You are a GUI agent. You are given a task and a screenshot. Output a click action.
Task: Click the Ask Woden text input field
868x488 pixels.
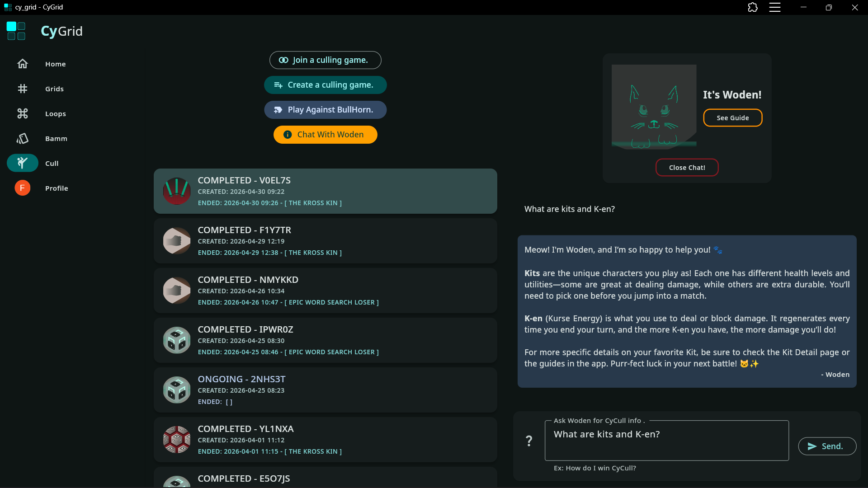pos(667,441)
